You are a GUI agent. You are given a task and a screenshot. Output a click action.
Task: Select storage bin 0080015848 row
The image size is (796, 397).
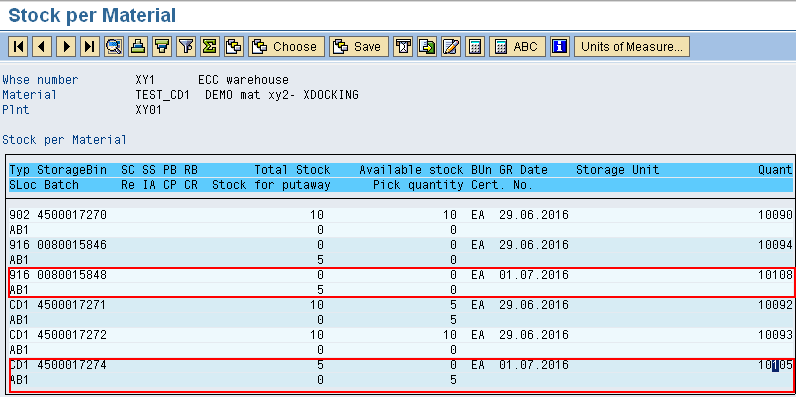[401, 282]
